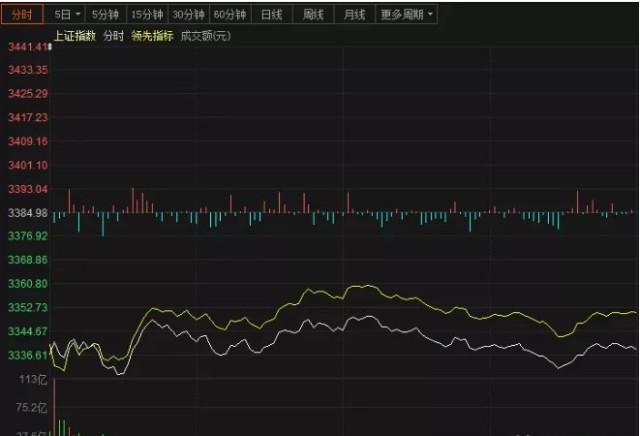This screenshot has height=436, width=640.
Task: Click the 3441.41 top axis value
Action: click(27, 47)
